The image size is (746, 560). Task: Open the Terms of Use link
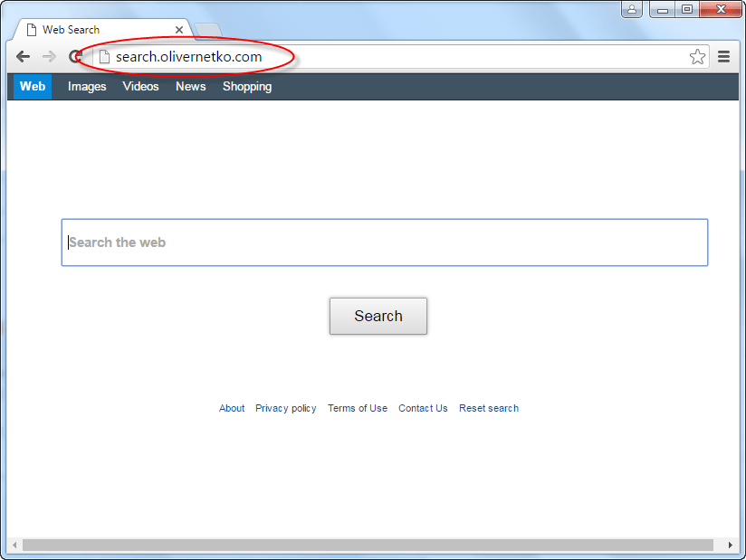click(358, 408)
